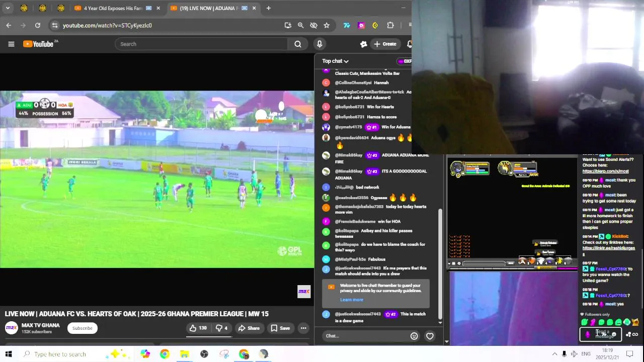Search with your voice microphone
The image size is (644, 362).
tap(319, 44)
